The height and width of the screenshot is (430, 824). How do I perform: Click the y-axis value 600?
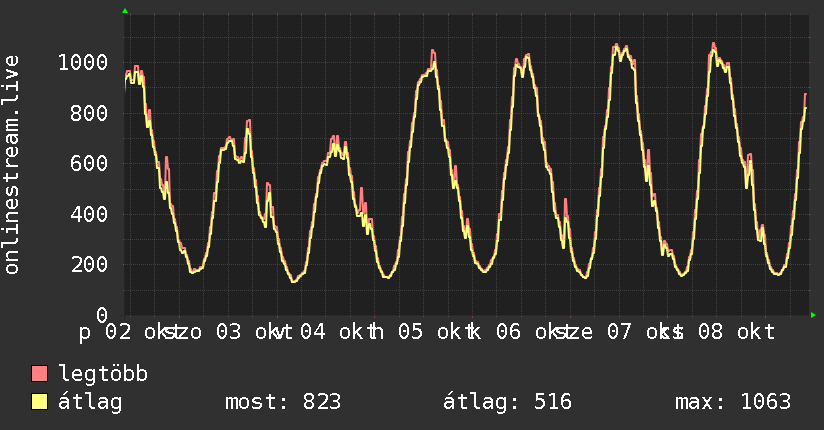pyautogui.click(x=89, y=163)
